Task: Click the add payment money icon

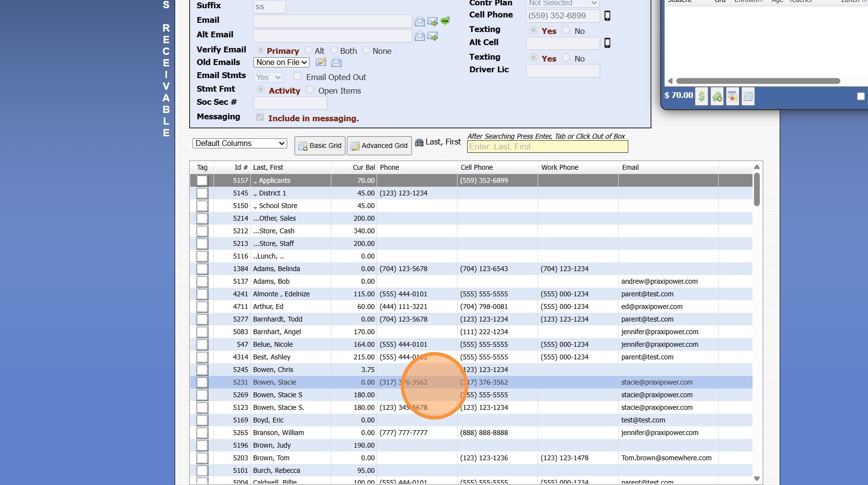Action: tap(717, 97)
